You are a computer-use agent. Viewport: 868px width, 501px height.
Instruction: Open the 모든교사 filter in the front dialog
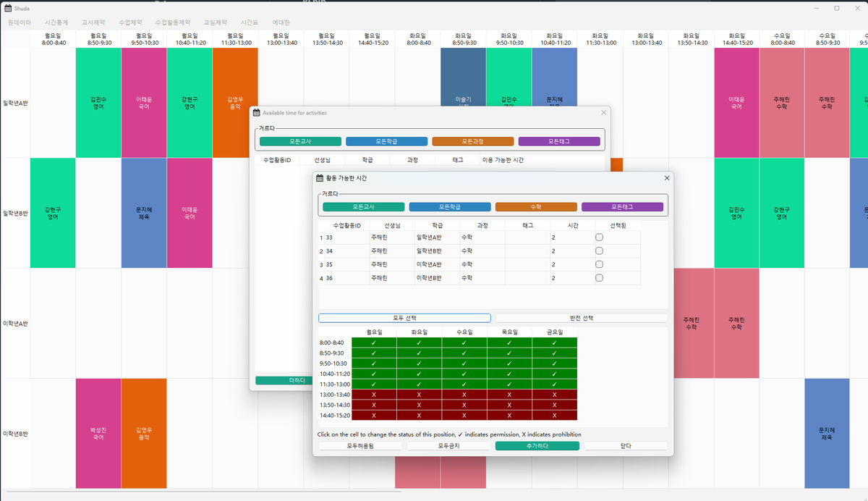pyautogui.click(x=364, y=207)
